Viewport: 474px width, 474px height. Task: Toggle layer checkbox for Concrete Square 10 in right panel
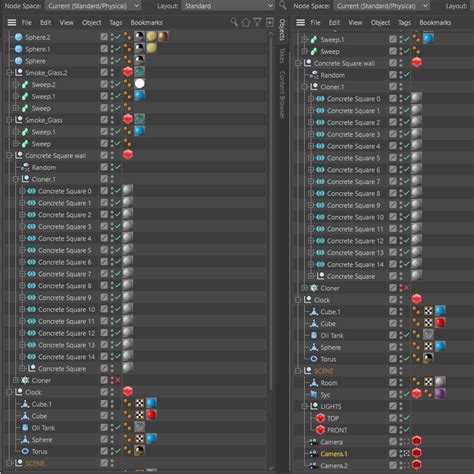tap(393, 217)
